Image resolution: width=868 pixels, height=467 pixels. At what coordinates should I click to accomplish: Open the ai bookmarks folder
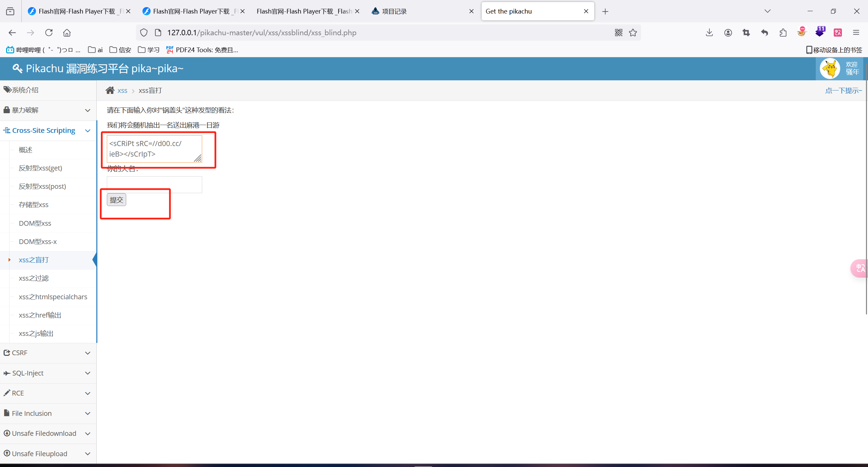click(x=95, y=50)
